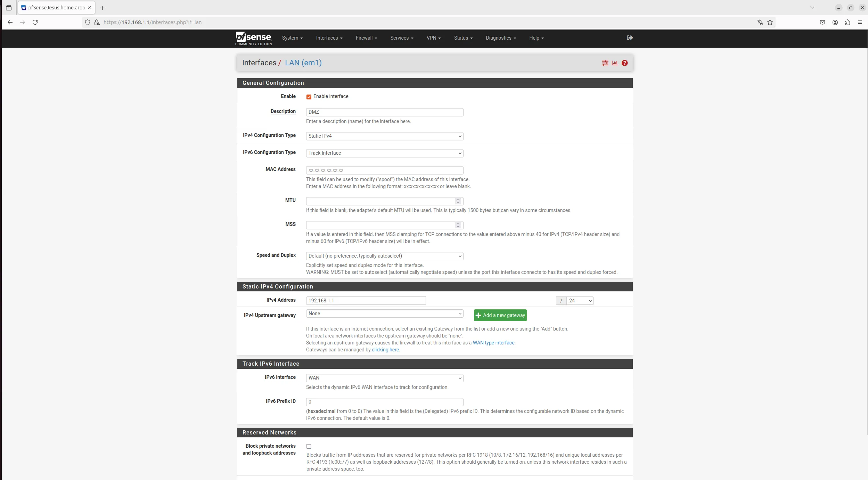Click the Reserved Networks section header
The width and height of the screenshot is (868, 480).
click(x=435, y=433)
